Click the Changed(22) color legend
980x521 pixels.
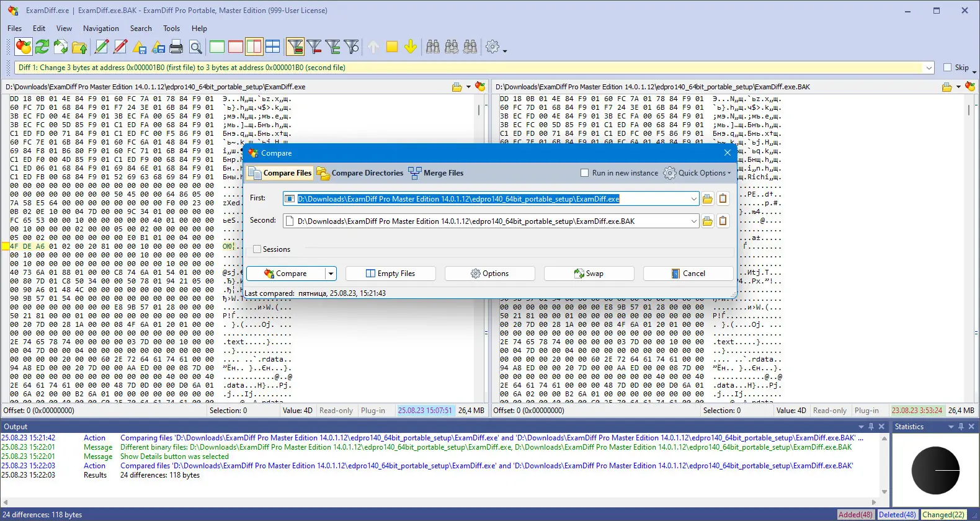tap(943, 515)
